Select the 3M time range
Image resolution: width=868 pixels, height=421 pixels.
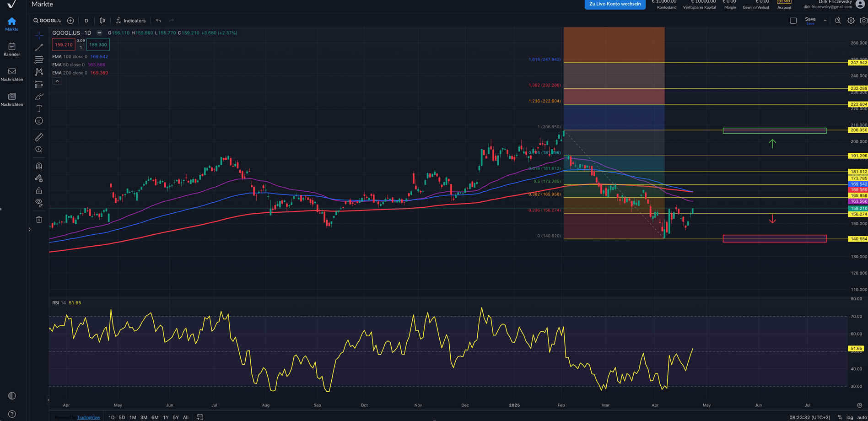click(144, 417)
